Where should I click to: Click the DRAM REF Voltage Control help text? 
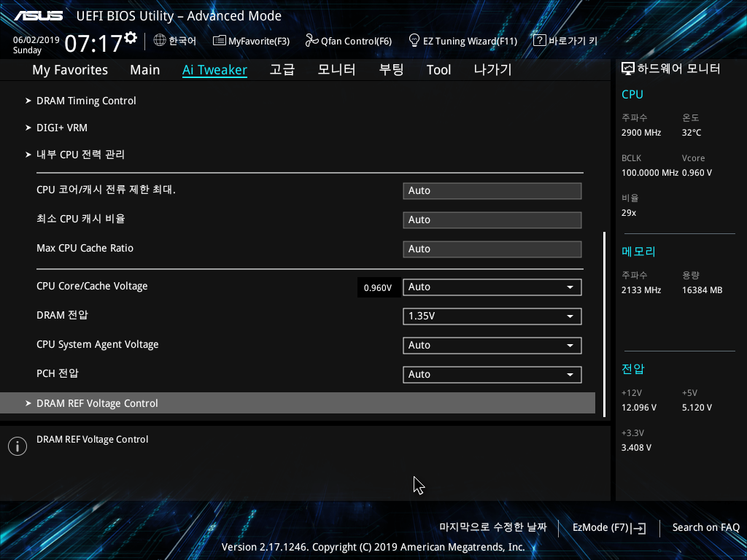92,440
